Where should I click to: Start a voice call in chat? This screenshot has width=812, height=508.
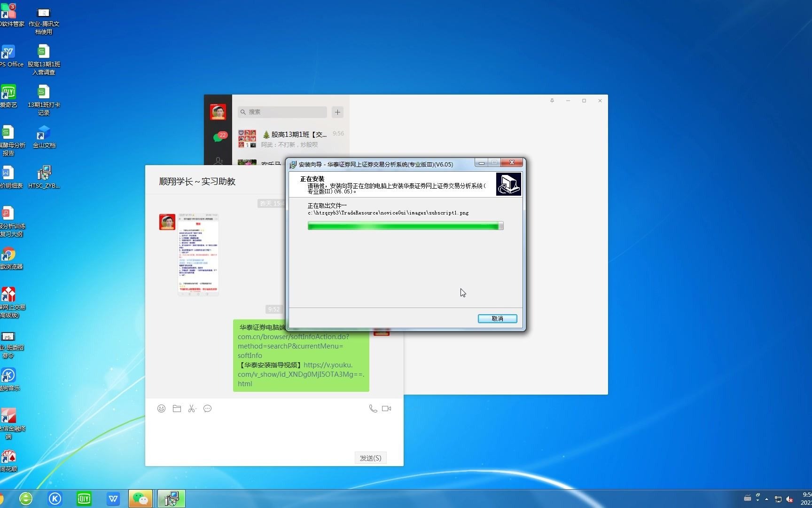coord(373,408)
